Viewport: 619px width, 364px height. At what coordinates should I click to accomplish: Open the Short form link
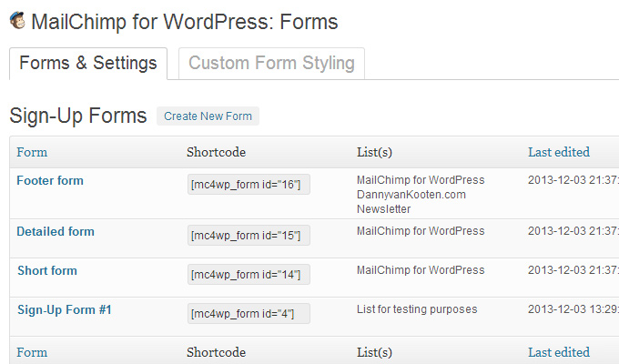point(47,271)
